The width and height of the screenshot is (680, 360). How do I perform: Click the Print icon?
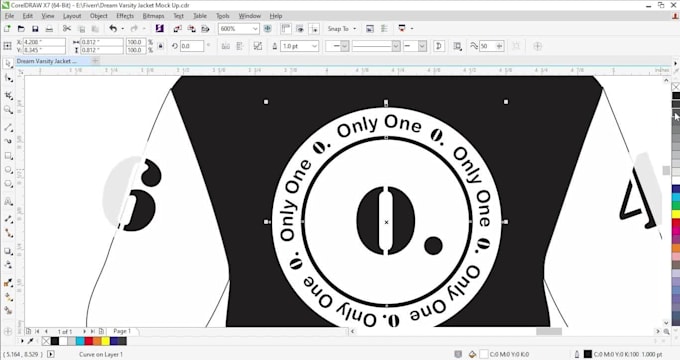pos(49,29)
